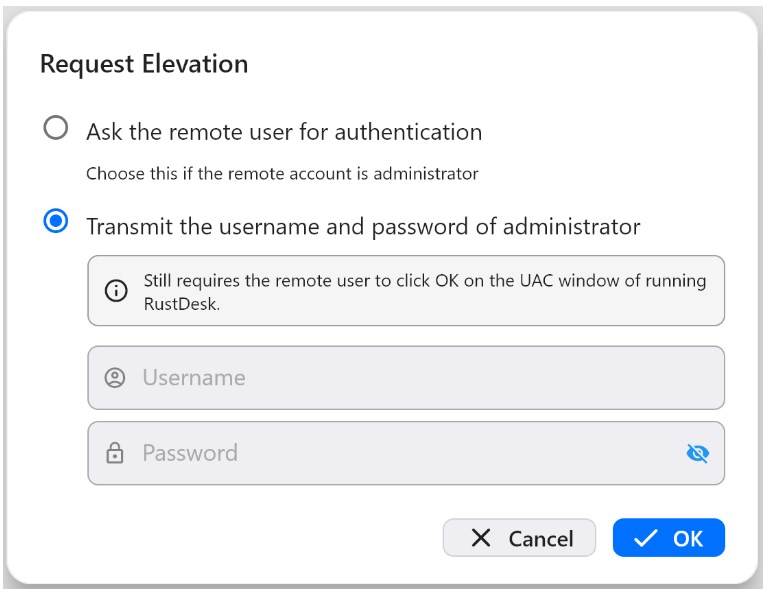
Task: Click the 'Password' placeholder text
Action: click(x=190, y=454)
